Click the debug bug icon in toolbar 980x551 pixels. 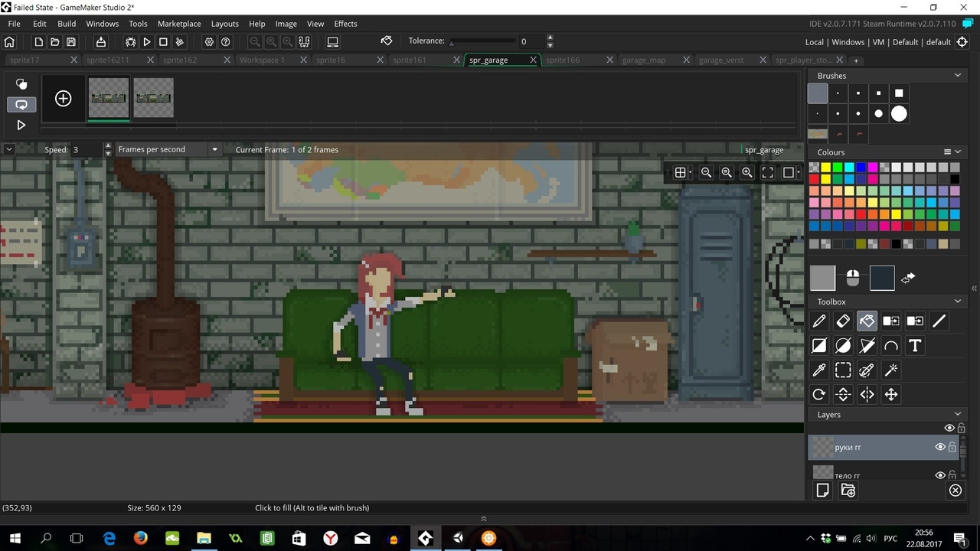[x=131, y=42]
